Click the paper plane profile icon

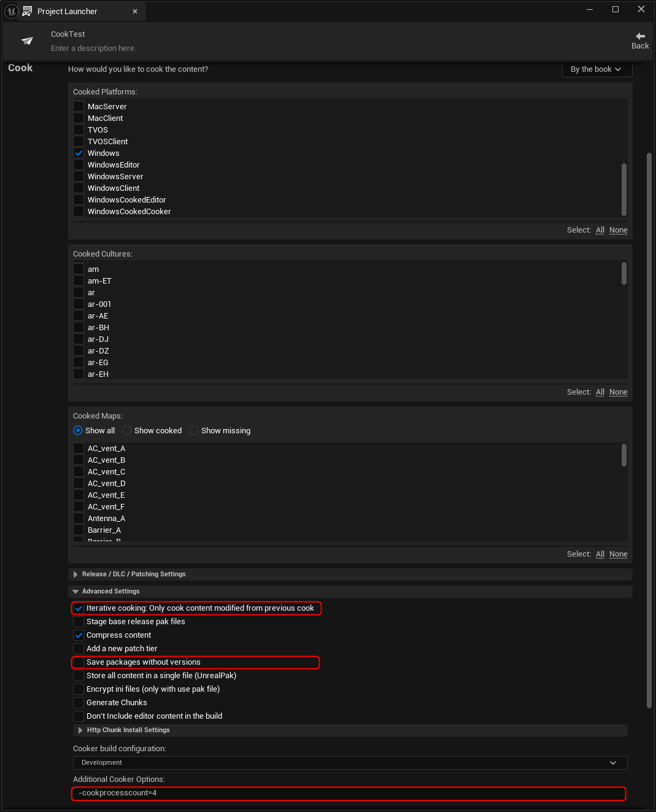pos(27,41)
